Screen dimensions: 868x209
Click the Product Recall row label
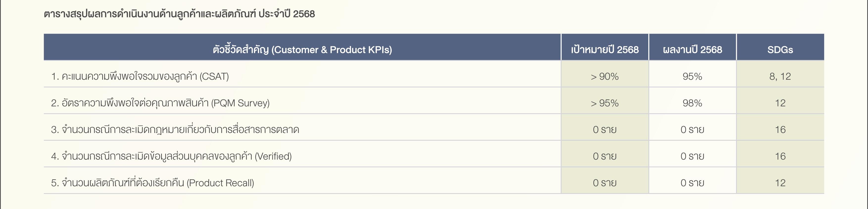click(x=153, y=183)
